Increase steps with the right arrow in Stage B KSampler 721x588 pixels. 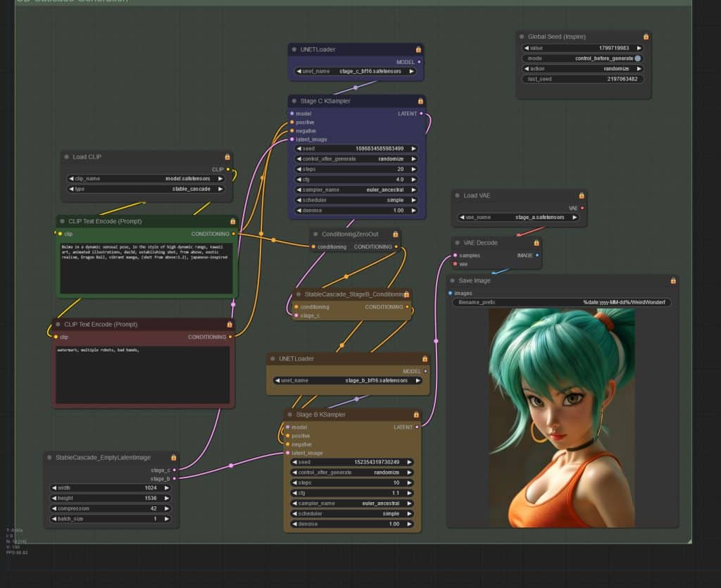409,483
